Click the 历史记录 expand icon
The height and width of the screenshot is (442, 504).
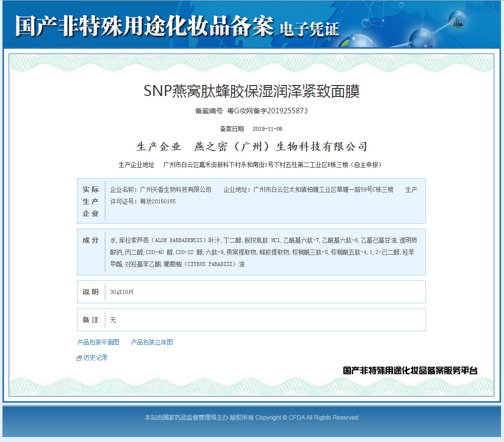79,358
